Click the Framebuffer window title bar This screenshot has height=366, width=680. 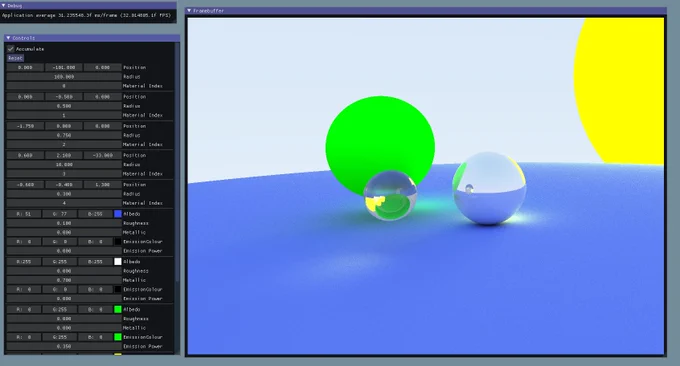(426, 10)
